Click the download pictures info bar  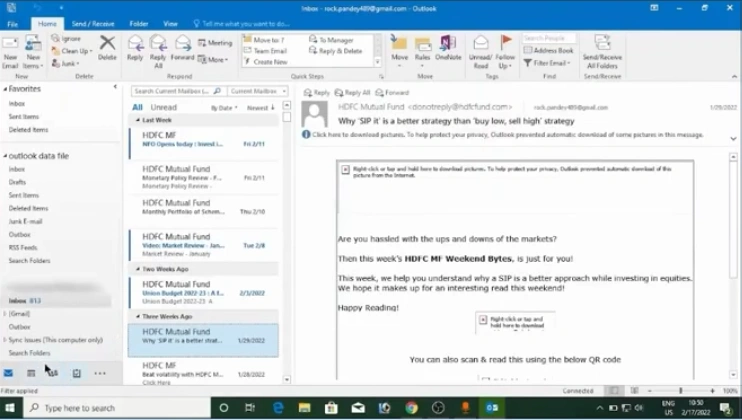[507, 135]
